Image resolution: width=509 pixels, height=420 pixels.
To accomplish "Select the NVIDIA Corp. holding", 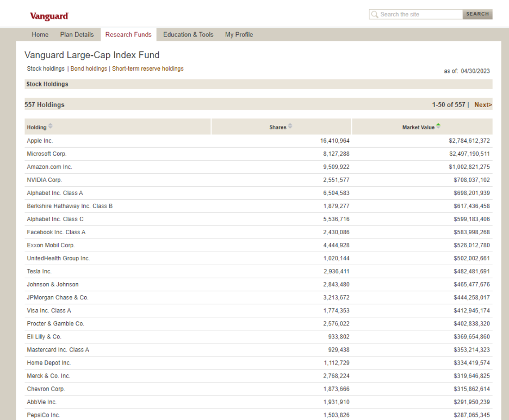I will pyautogui.click(x=44, y=180).
